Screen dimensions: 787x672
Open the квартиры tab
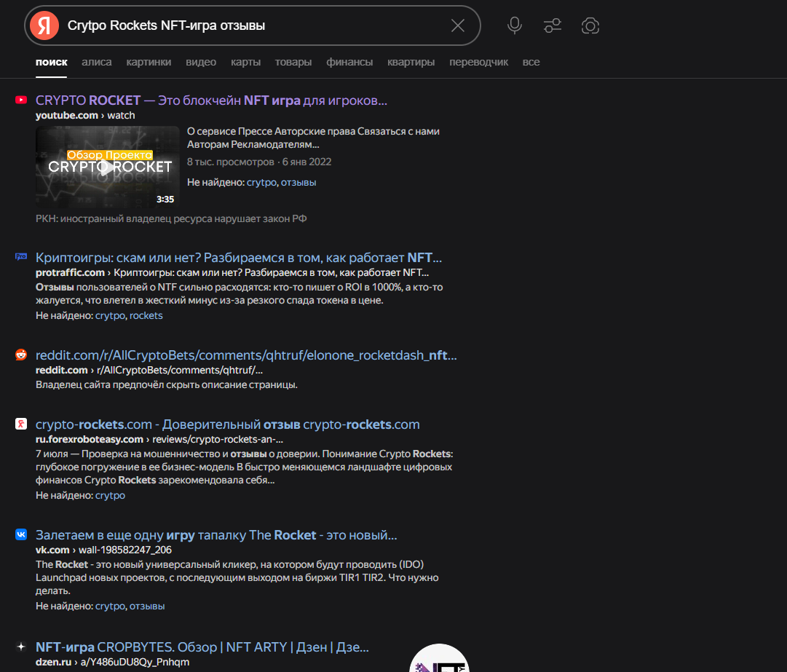click(x=411, y=62)
